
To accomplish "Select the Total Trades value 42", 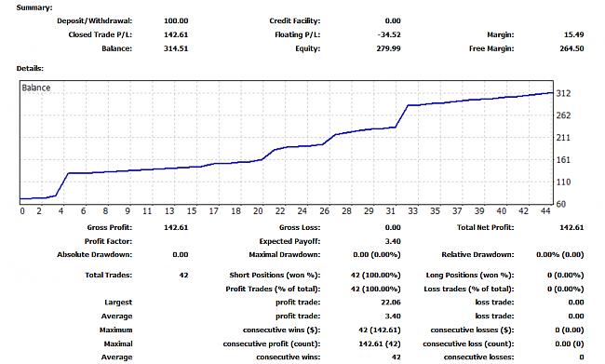I will pos(183,276).
